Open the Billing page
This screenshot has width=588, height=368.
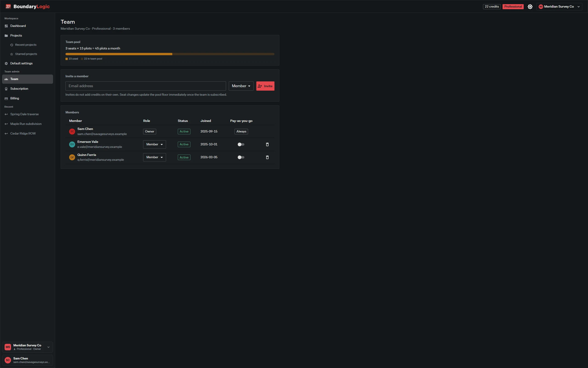click(x=28, y=98)
